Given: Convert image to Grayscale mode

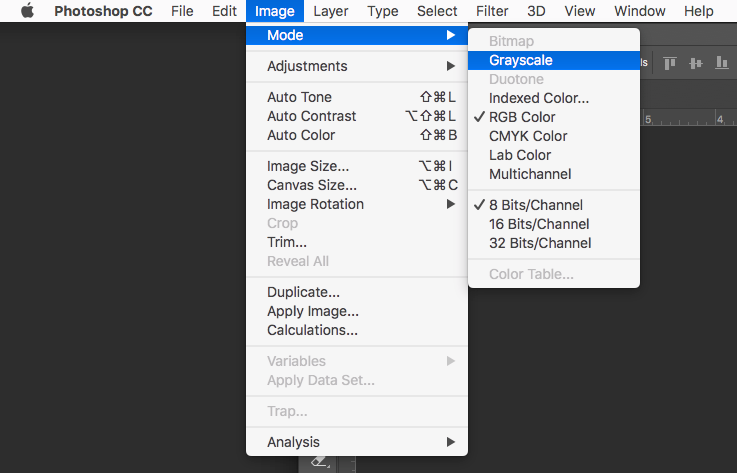Looking at the screenshot, I should [554, 61].
